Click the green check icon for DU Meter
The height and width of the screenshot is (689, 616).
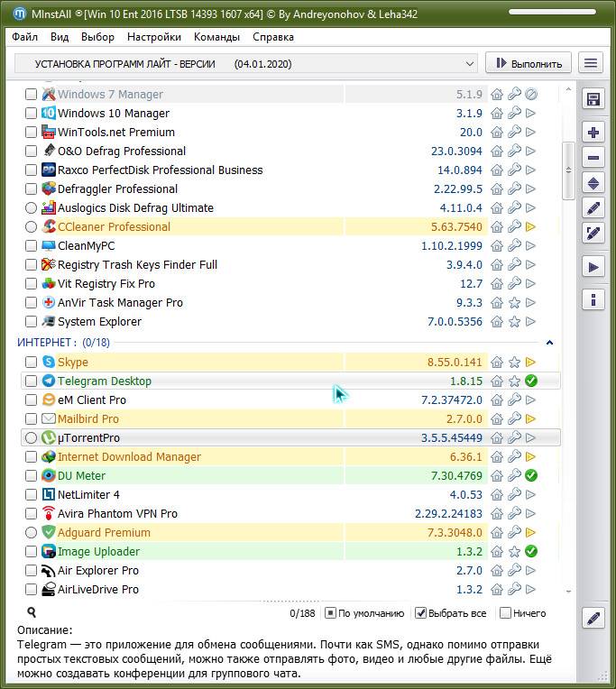click(x=530, y=475)
